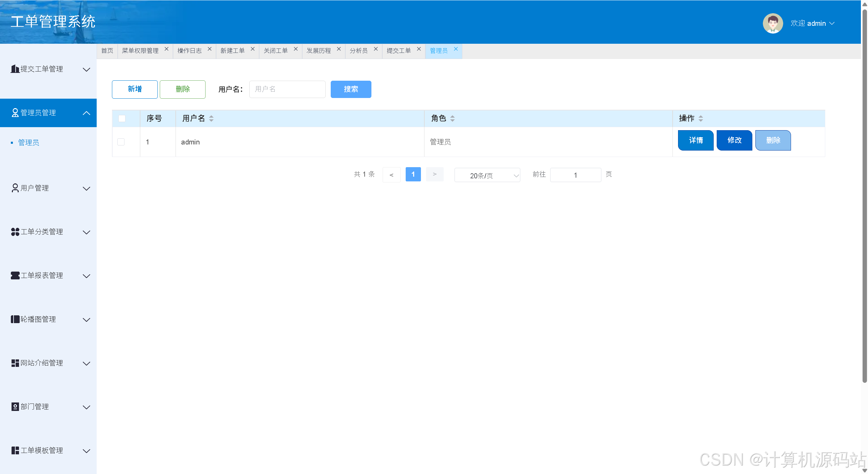
Task: Click the 用户名 search input field
Action: coord(287,89)
